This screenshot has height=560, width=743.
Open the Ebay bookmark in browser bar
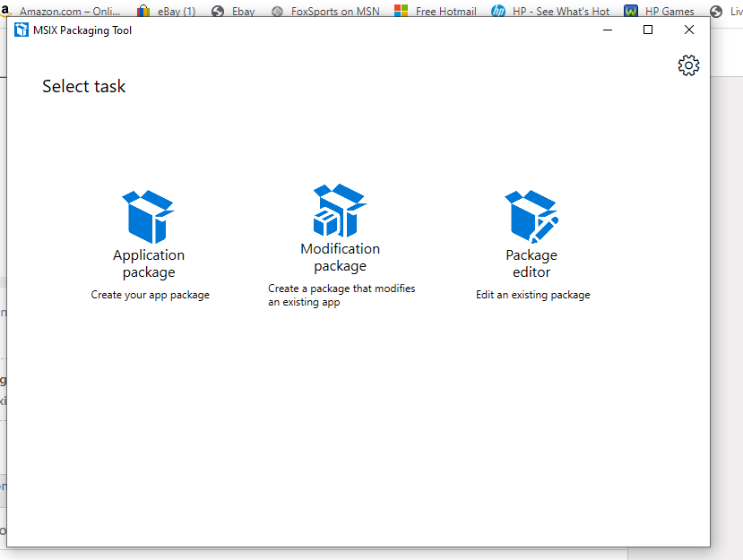tap(234, 11)
